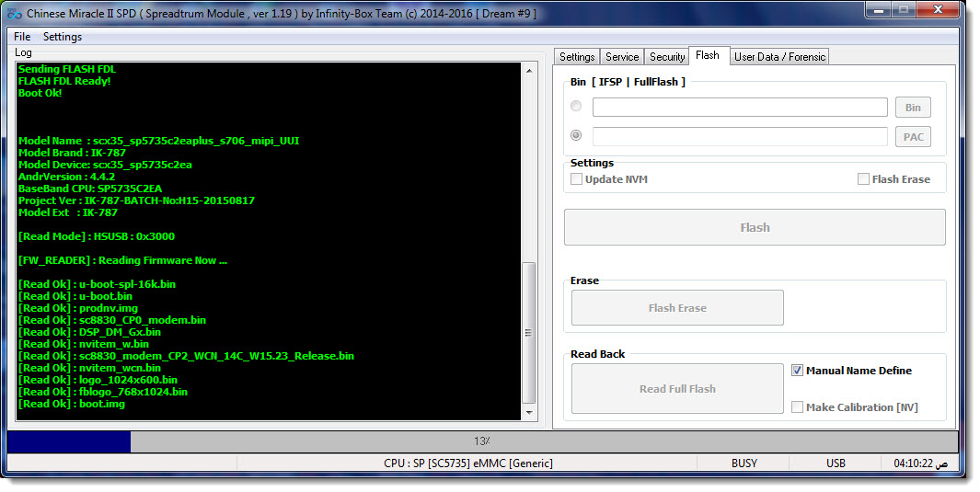The width and height of the screenshot is (980, 492).
Task: Click the Read Full Flash button
Action: coord(677,388)
